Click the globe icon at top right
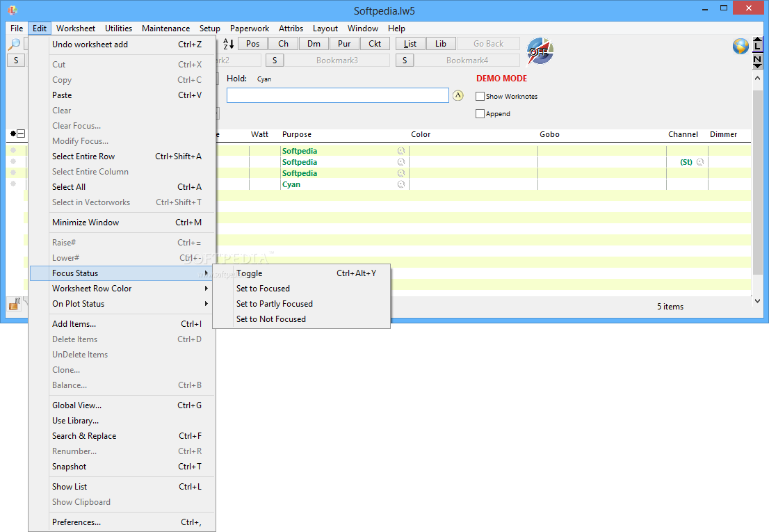 pos(740,46)
